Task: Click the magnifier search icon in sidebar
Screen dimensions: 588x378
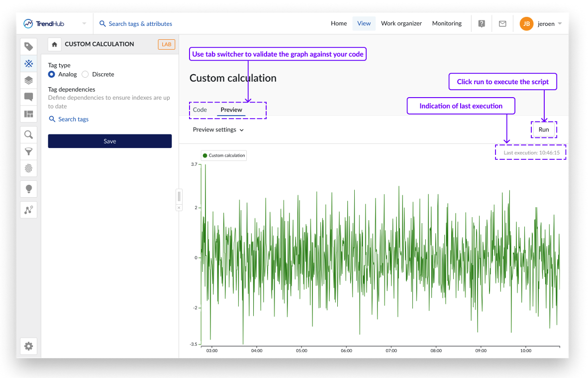Action: coord(29,134)
